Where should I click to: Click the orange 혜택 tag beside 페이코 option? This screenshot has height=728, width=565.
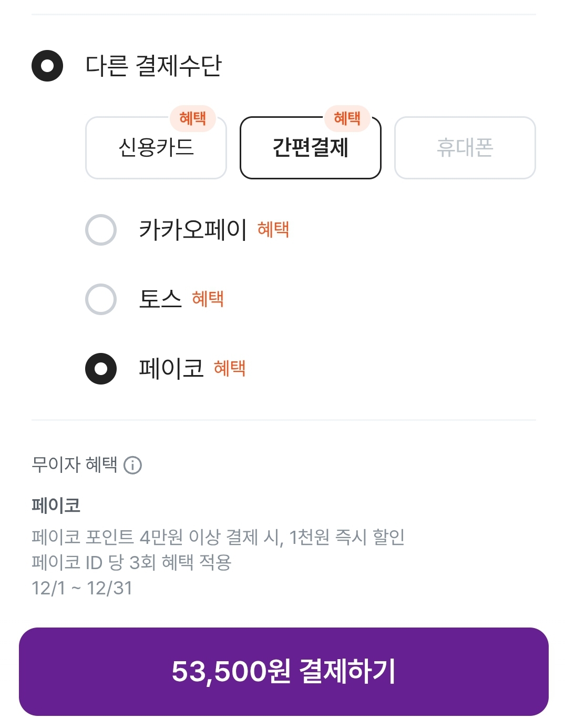click(x=230, y=368)
